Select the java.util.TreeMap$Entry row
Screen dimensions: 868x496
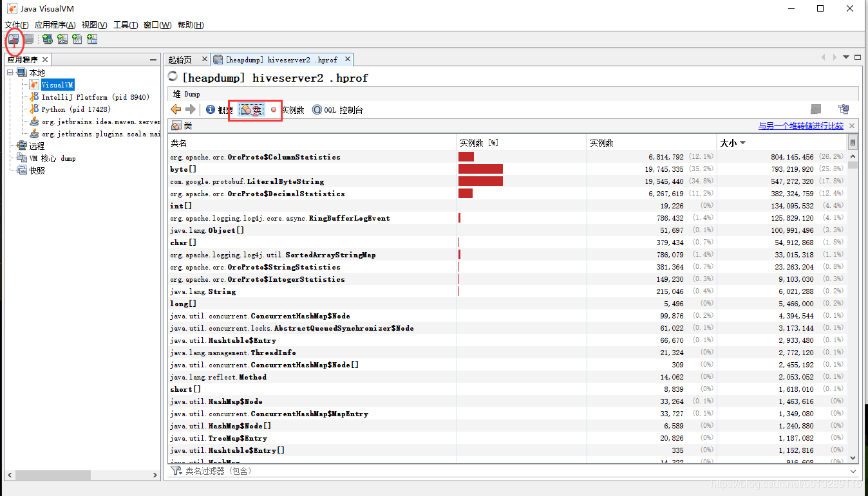[507, 438]
